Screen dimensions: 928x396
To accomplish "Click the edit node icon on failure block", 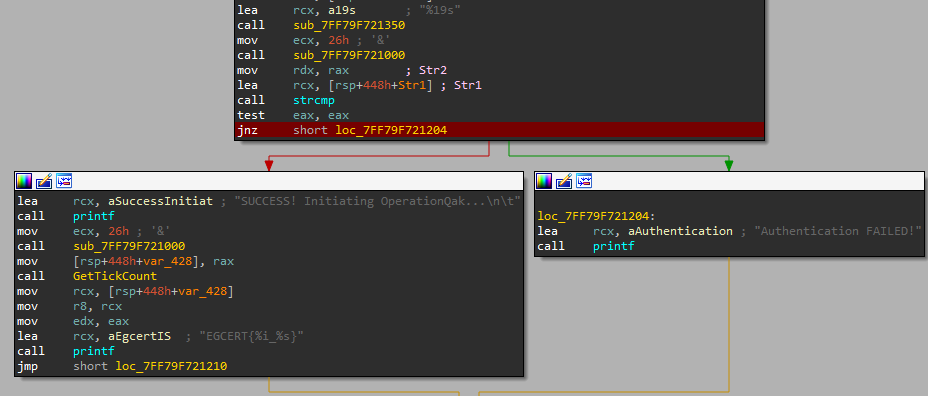I will click(x=564, y=181).
